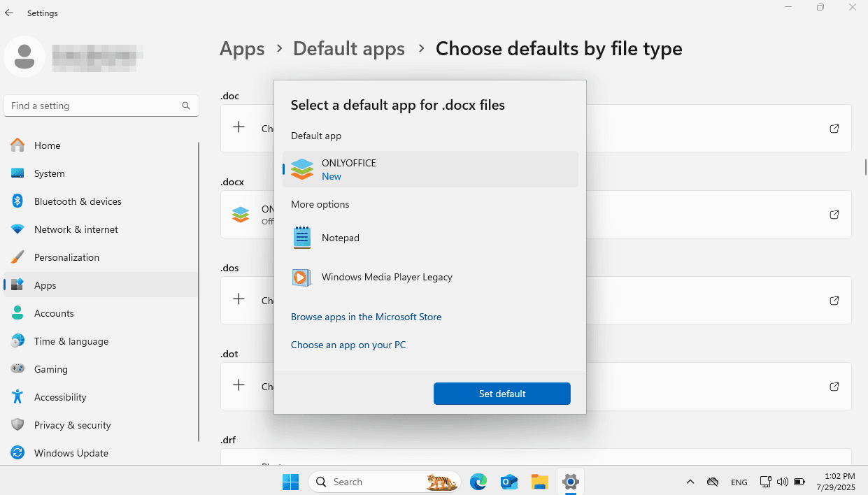The width and height of the screenshot is (868, 495).
Task: Click the cloud sync tray icon
Action: click(x=713, y=482)
